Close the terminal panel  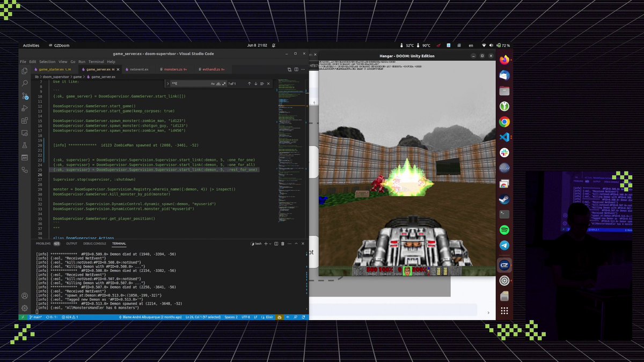click(302, 243)
